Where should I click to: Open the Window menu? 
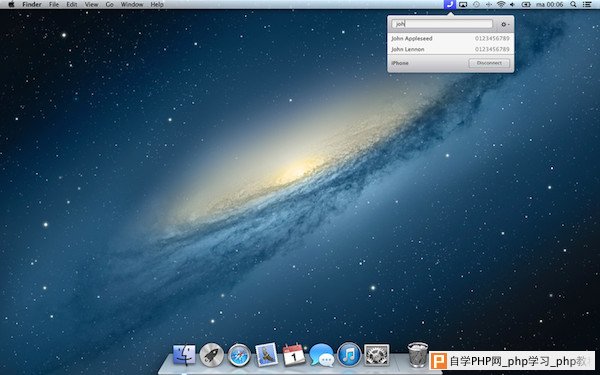132,5
